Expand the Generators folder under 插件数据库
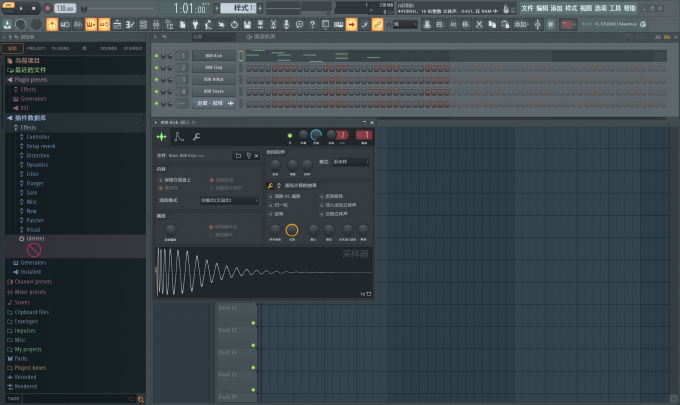680x405 pixels. 33,263
